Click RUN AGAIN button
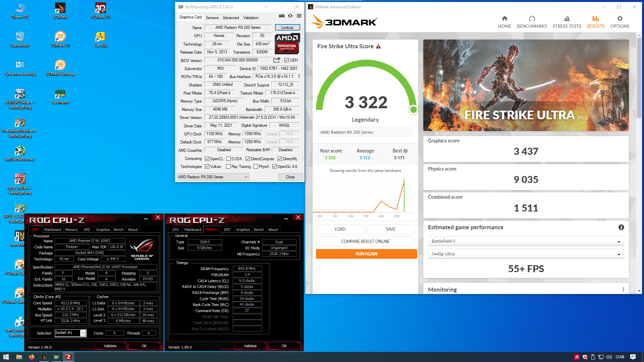 [366, 254]
